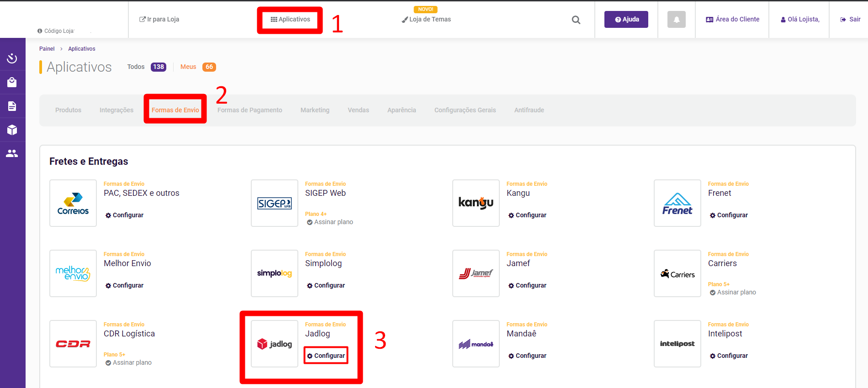The width and height of the screenshot is (868, 388).
Task: Click the Jadlog app title
Action: coord(318,334)
